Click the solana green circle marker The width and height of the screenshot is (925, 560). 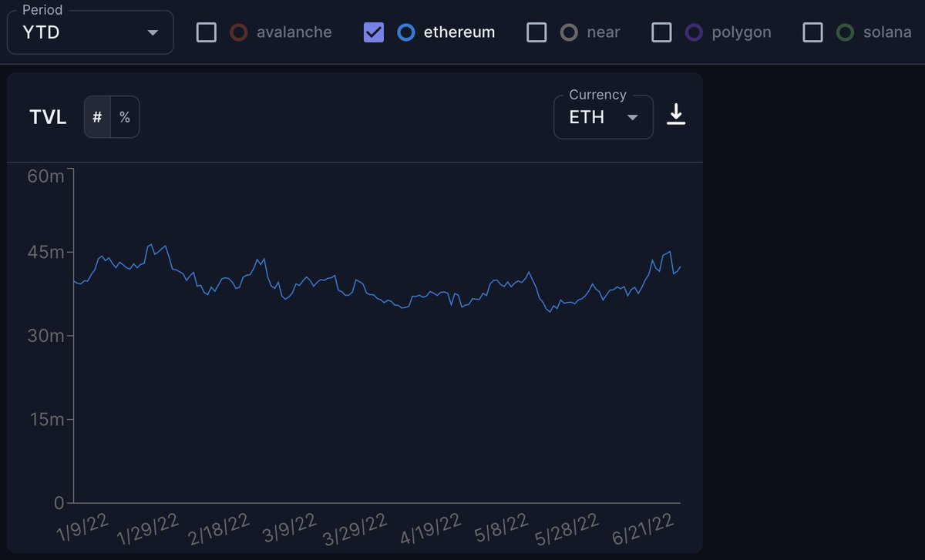(846, 32)
